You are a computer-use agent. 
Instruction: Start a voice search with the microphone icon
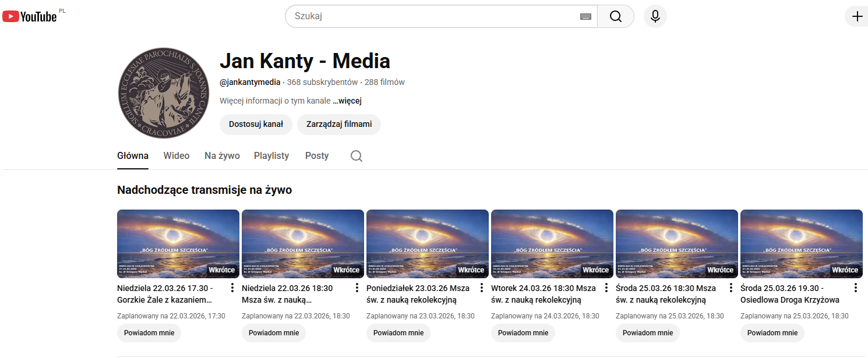click(655, 16)
